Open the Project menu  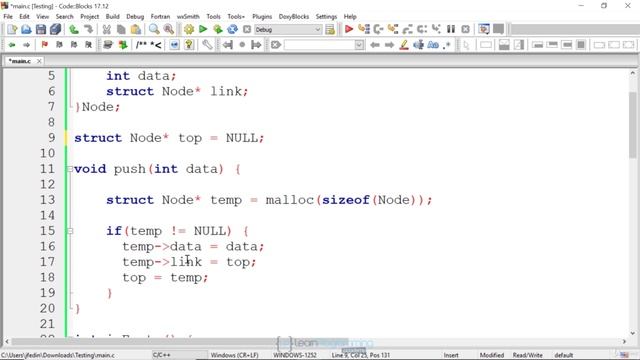[x=90, y=16]
